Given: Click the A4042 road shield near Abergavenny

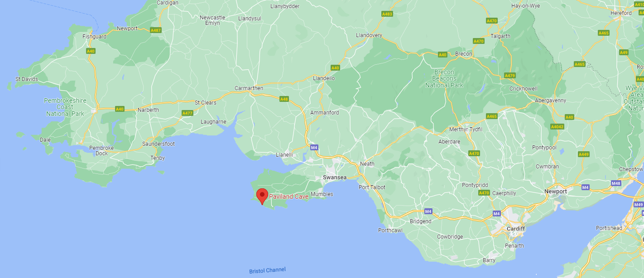Looking at the screenshot, I should point(557,127).
